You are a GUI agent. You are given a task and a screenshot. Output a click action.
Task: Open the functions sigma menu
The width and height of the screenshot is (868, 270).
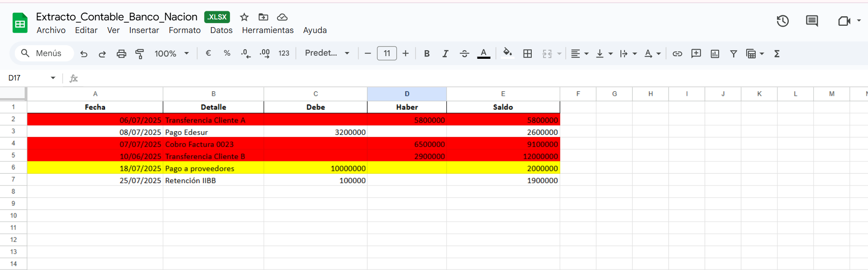777,54
